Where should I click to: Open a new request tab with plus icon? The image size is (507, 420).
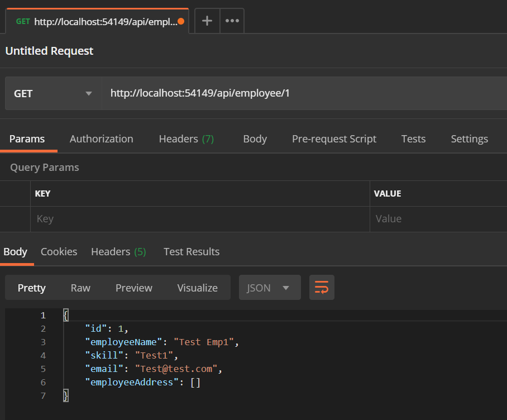[x=207, y=21]
